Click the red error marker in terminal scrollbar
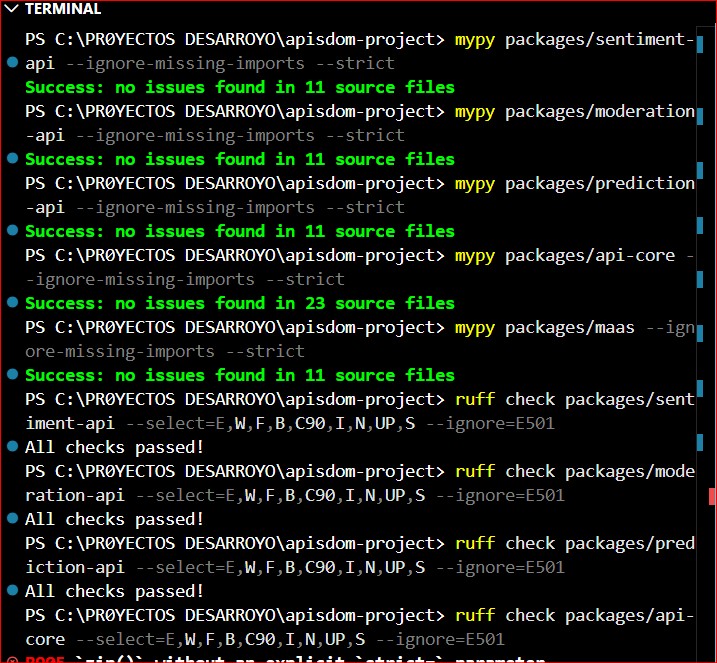Image resolution: width=717 pixels, height=663 pixels. [712, 496]
